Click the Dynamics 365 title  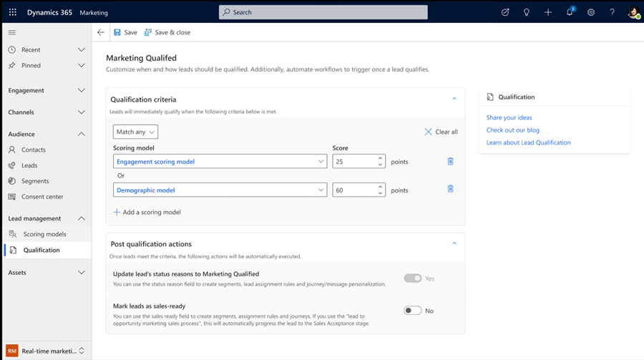[x=49, y=12]
